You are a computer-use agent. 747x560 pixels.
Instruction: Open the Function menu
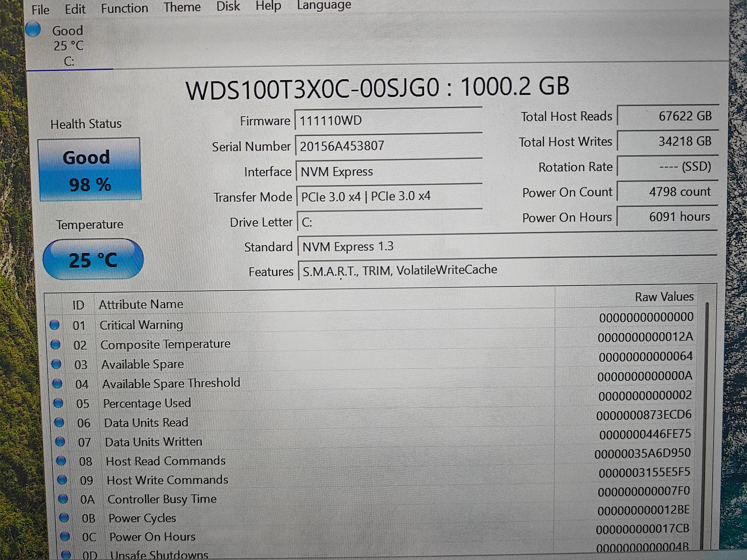[124, 8]
